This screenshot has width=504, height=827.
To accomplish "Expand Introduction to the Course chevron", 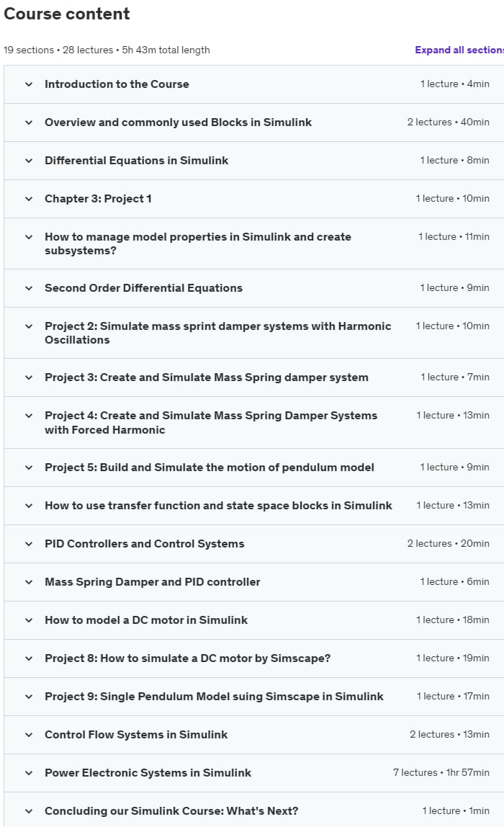I will click(x=29, y=84).
